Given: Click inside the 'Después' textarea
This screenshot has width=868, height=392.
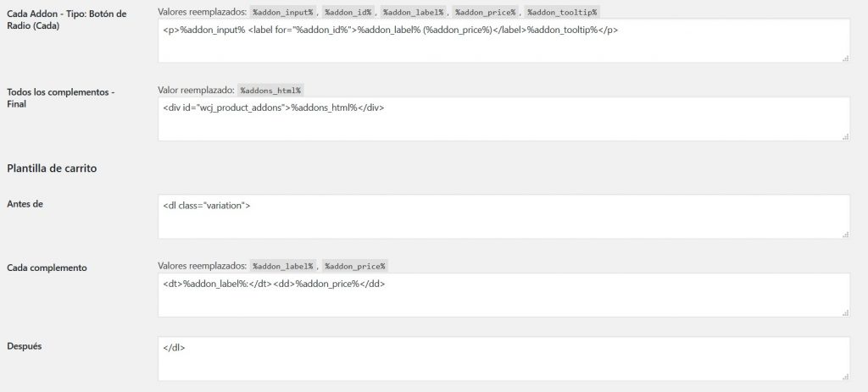Looking at the screenshot, I should (504, 358).
